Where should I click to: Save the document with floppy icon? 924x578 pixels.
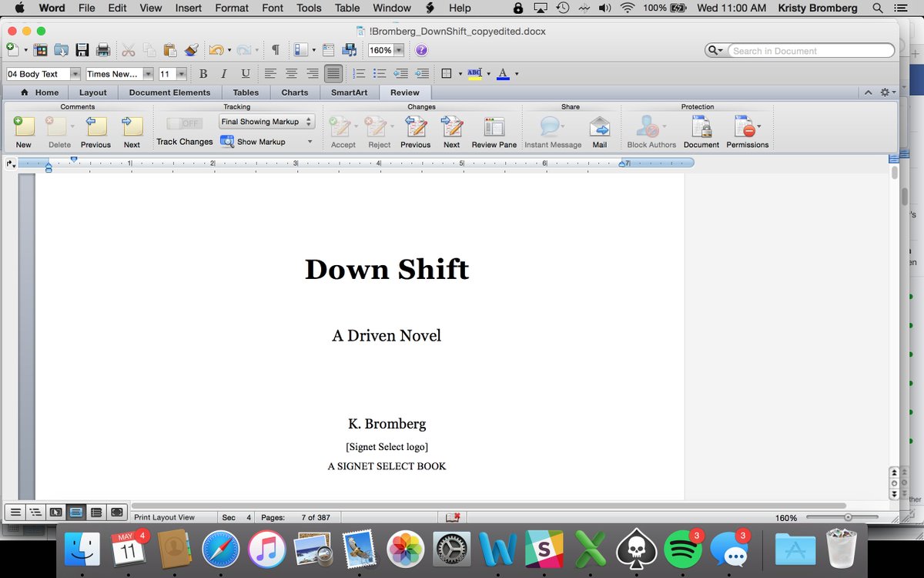pyautogui.click(x=82, y=50)
